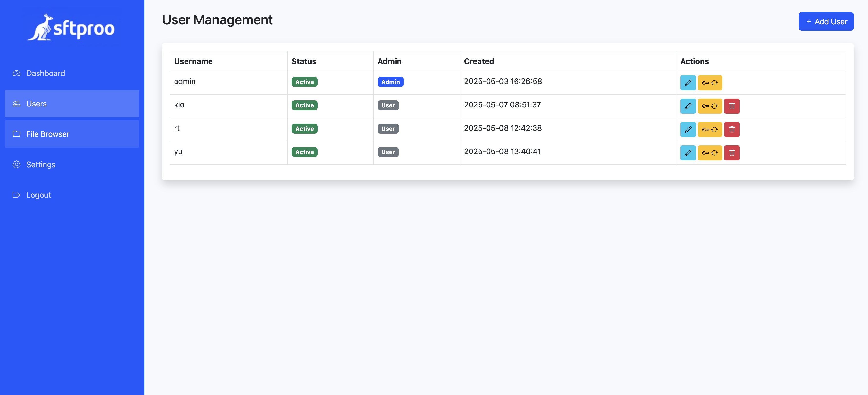Delete user rt with the trash icon
The height and width of the screenshot is (395, 868).
732,129
